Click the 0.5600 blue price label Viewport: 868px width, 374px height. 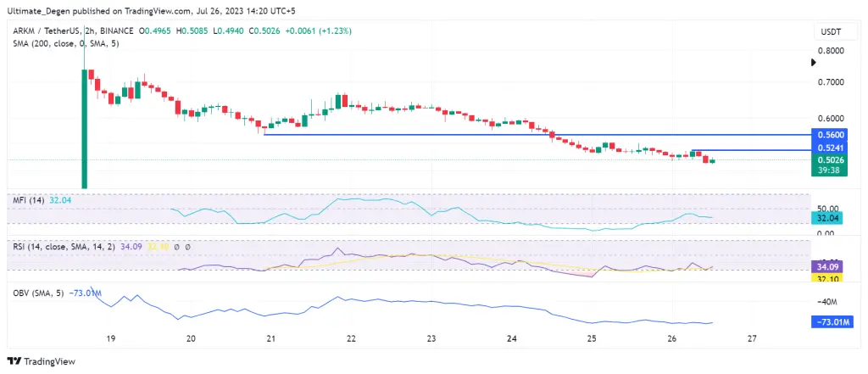point(827,135)
